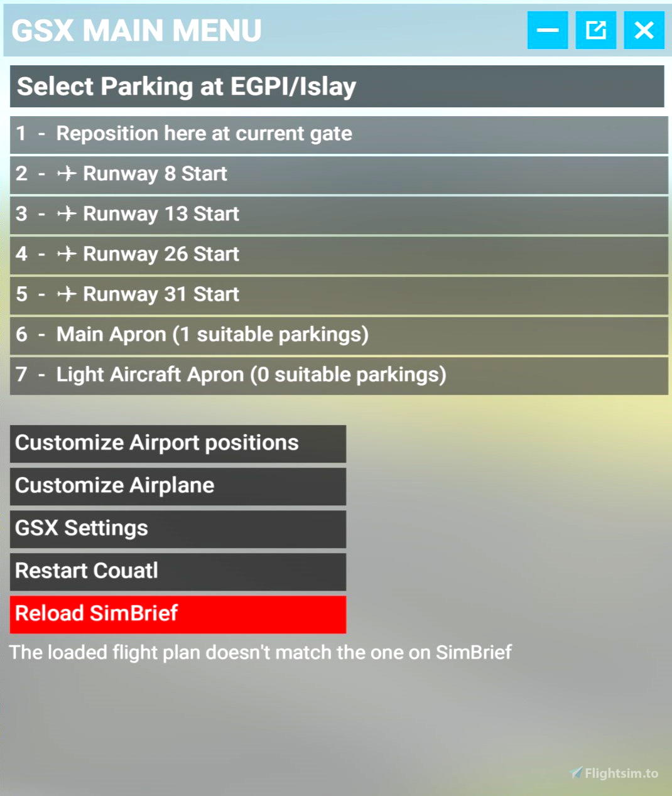
Task: Minimize the GSX Main Menu panel
Action: pyautogui.click(x=548, y=30)
